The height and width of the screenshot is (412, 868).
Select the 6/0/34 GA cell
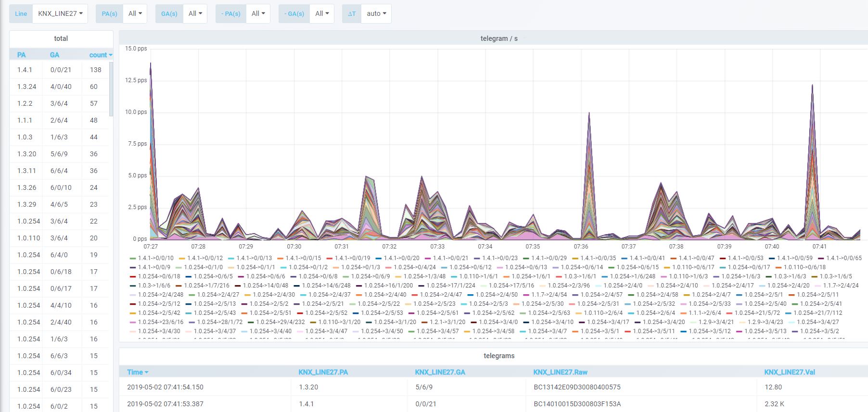click(x=61, y=373)
